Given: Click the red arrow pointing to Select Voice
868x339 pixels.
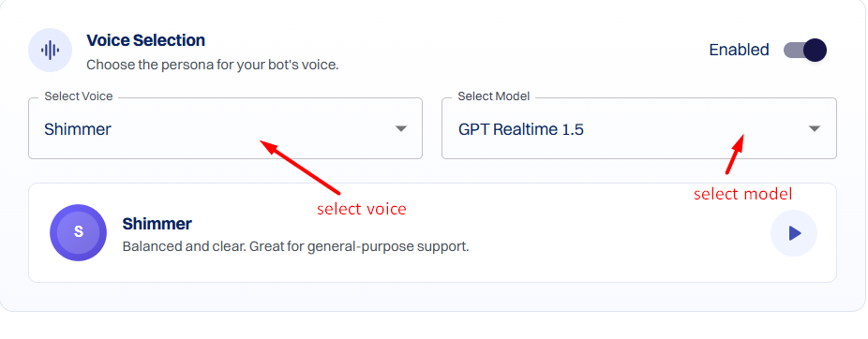Looking at the screenshot, I should point(299,167).
